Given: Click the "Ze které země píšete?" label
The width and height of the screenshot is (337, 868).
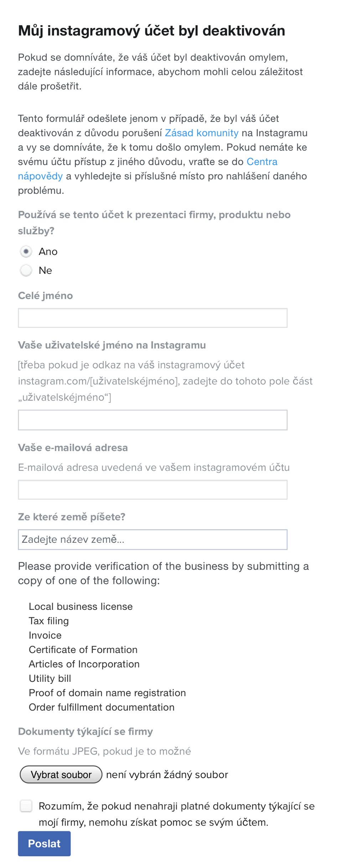Looking at the screenshot, I should click(72, 517).
